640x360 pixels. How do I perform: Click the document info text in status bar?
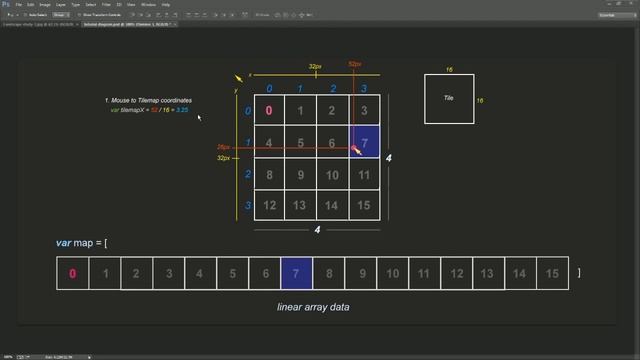tap(58, 357)
